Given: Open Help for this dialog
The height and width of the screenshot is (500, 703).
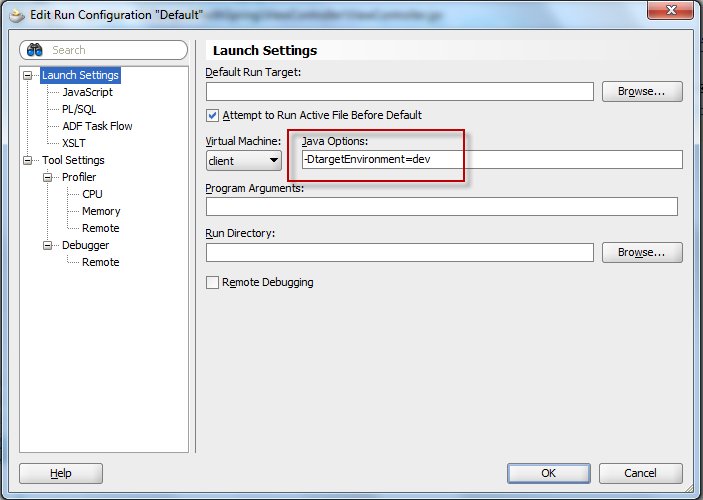Looking at the screenshot, I should pyautogui.click(x=61, y=474).
